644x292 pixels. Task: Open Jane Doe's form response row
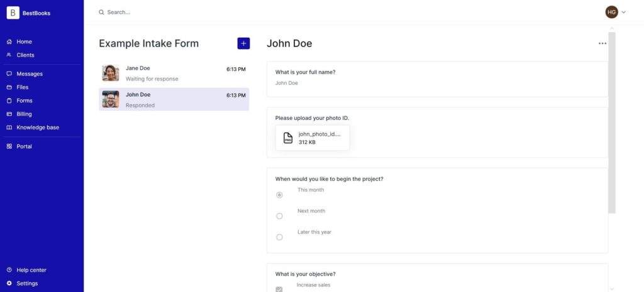(174, 73)
